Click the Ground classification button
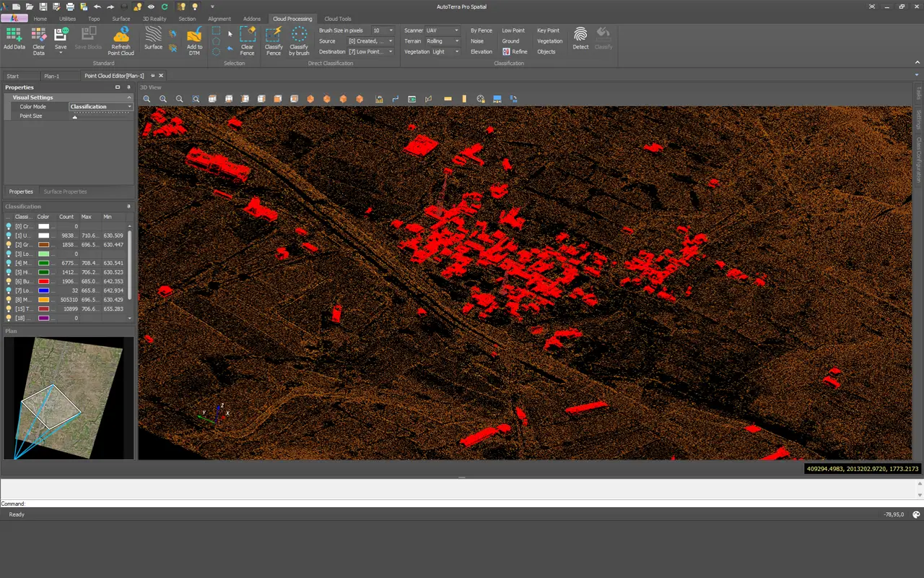 click(x=510, y=41)
